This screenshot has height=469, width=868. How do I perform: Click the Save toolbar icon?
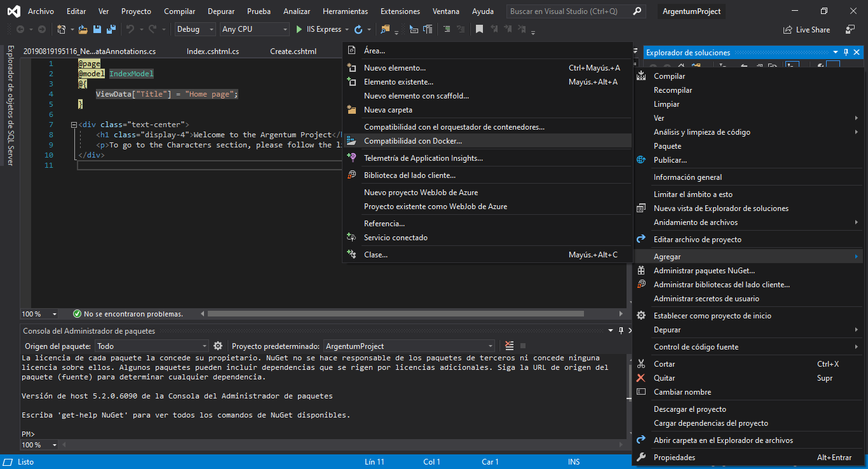click(x=97, y=29)
